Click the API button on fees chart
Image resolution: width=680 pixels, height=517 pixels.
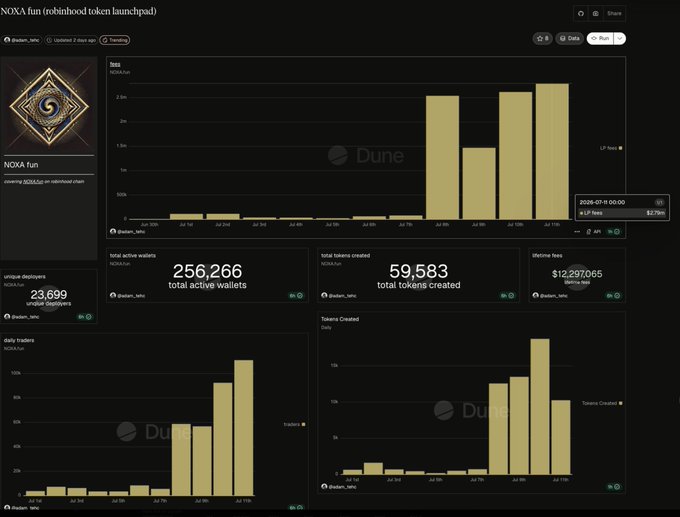tap(594, 232)
